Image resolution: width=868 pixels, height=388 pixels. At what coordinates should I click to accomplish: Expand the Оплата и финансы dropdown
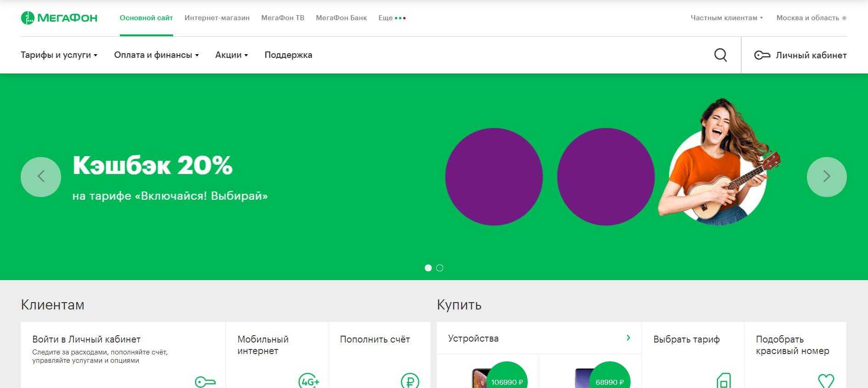tap(156, 55)
